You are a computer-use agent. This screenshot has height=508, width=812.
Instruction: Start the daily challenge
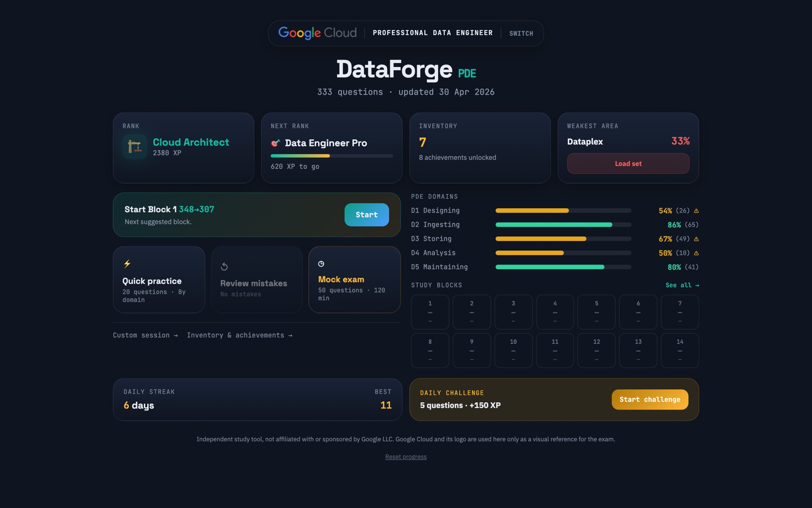[x=650, y=399]
